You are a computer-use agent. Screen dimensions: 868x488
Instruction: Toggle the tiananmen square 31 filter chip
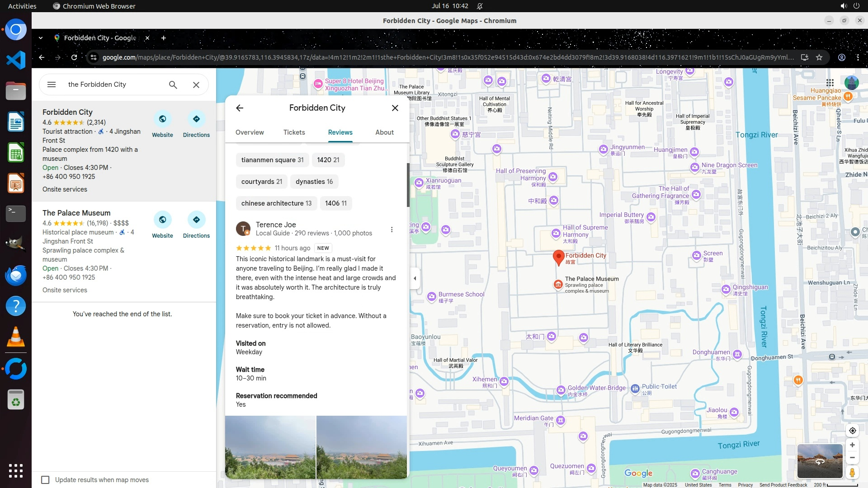point(272,160)
